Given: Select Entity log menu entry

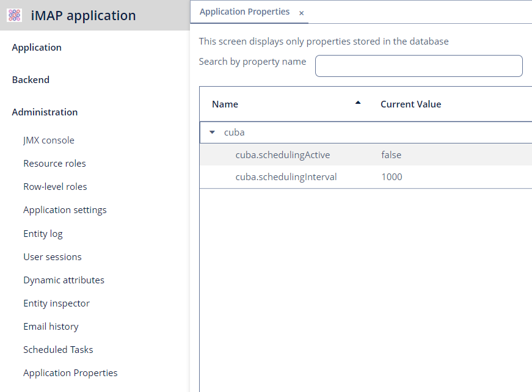Looking at the screenshot, I should click(x=43, y=234).
